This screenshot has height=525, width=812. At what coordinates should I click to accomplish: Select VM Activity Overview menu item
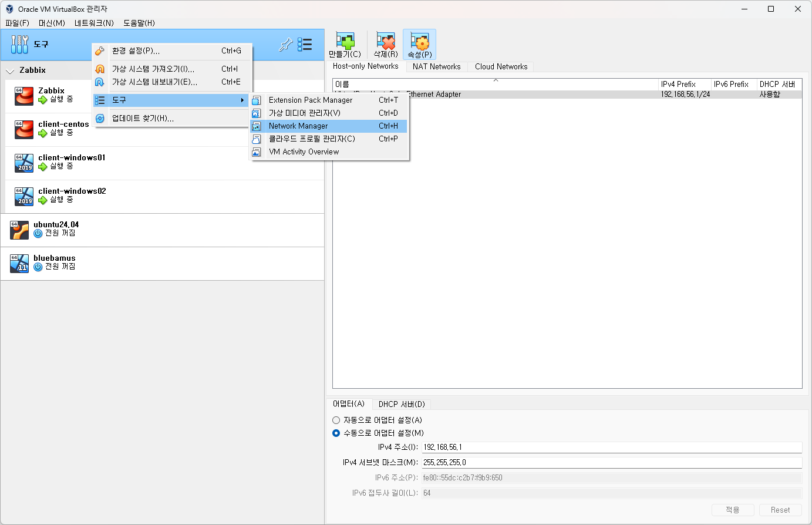[x=329, y=152]
